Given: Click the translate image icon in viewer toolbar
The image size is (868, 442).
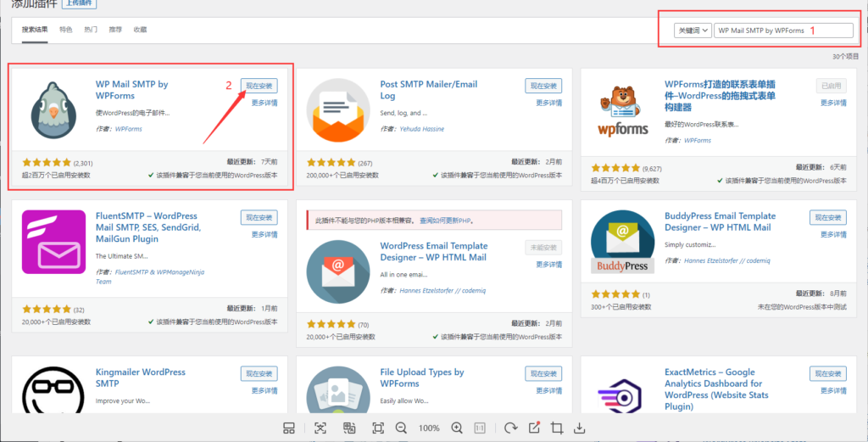Looking at the screenshot, I should point(348,428).
